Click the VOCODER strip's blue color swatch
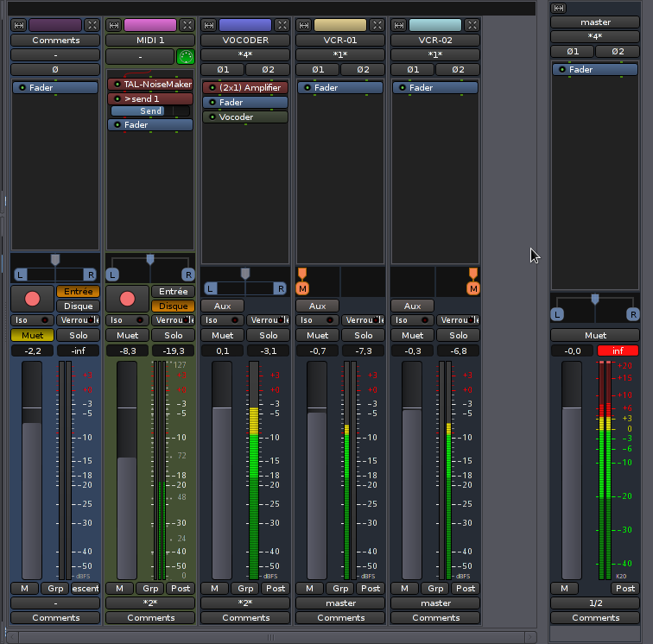The height and width of the screenshot is (644, 653). (x=245, y=25)
